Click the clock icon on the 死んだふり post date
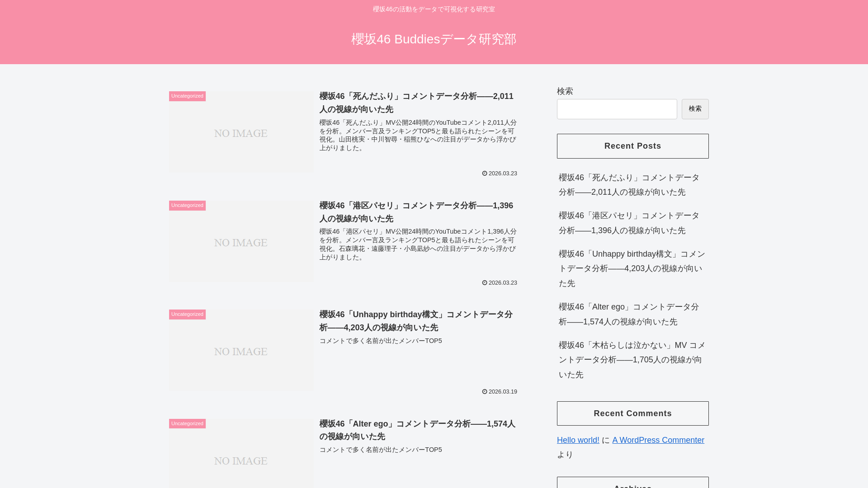 pos(485,174)
